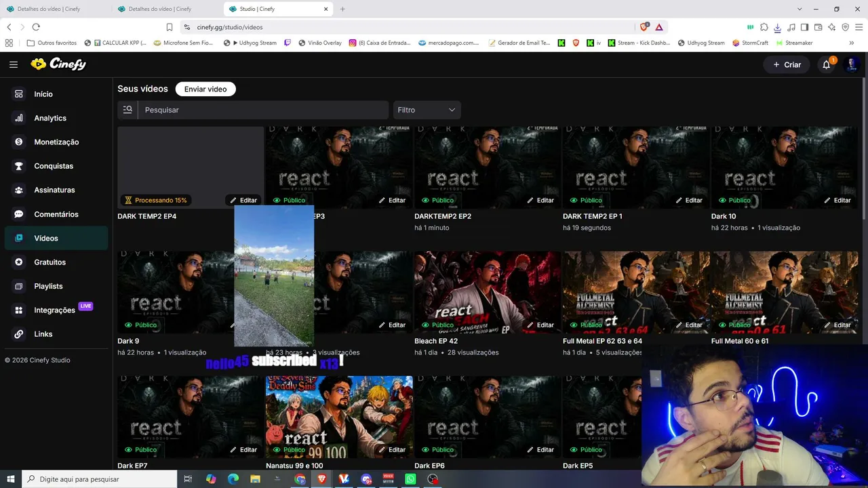868x488 pixels.
Task: Click the Windows taskbar search box
Action: coord(100,479)
